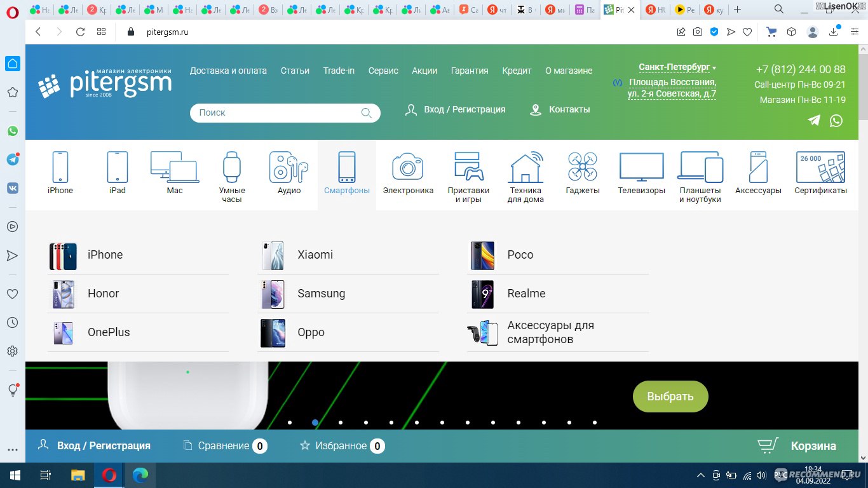Add page to favorites heart icon

(748, 32)
